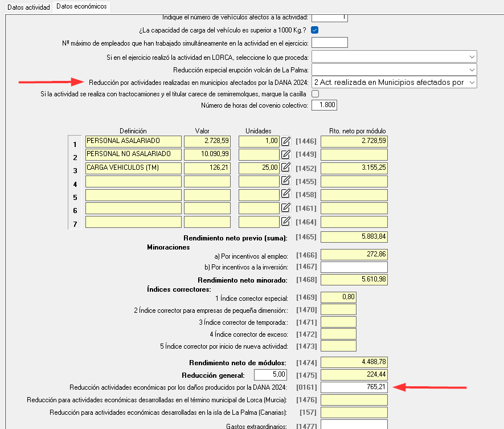
Task: Click Rendimiento neto de módulos value 4.488,78
Action: click(354, 362)
